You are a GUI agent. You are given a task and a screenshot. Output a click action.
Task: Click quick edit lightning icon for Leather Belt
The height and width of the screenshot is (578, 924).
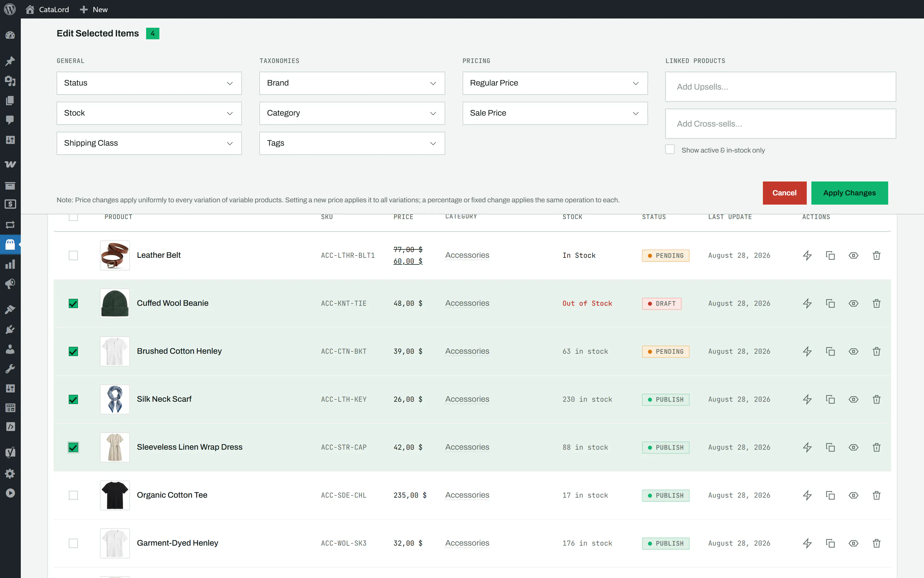coord(807,255)
